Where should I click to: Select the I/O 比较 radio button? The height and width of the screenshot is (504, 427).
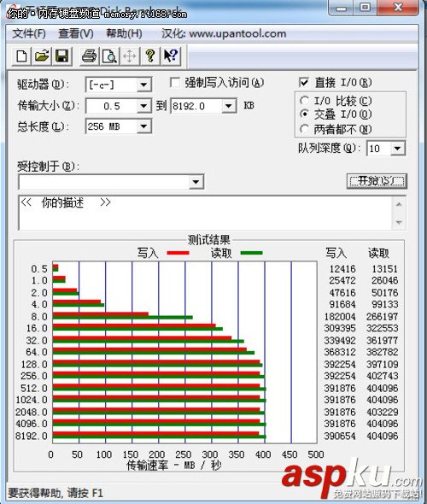(x=304, y=101)
